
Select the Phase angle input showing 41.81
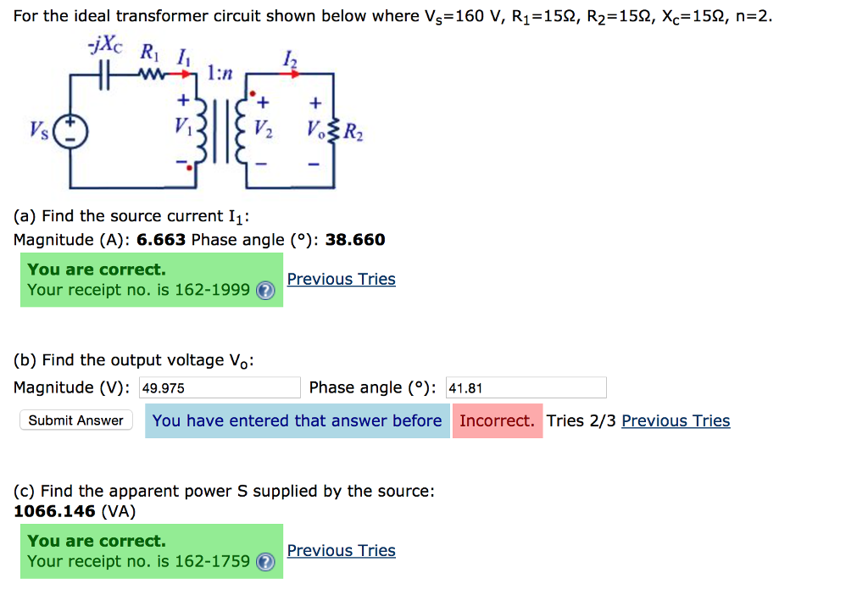[x=526, y=387]
